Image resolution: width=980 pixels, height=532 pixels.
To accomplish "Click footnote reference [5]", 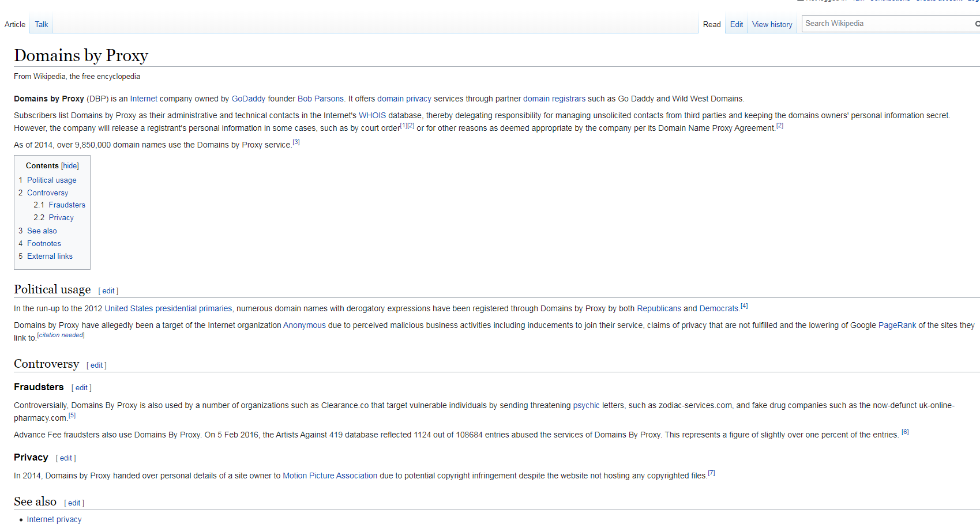I will [x=72, y=416].
